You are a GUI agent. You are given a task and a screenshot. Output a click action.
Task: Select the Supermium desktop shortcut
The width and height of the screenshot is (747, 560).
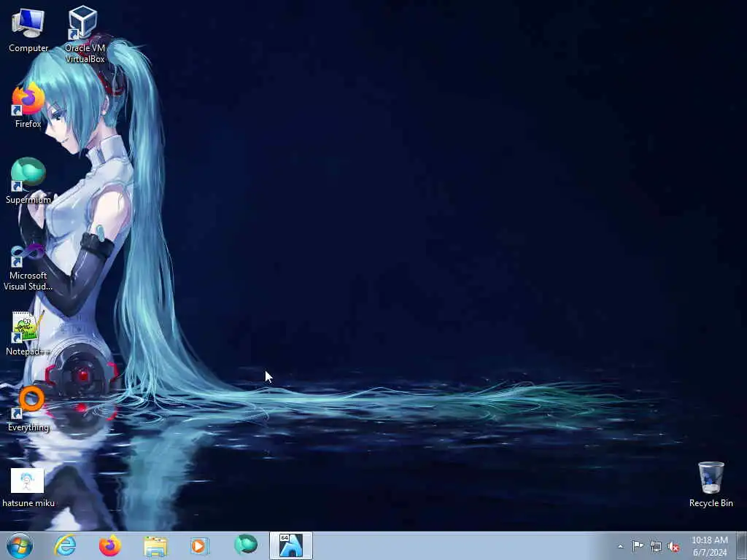point(28,181)
